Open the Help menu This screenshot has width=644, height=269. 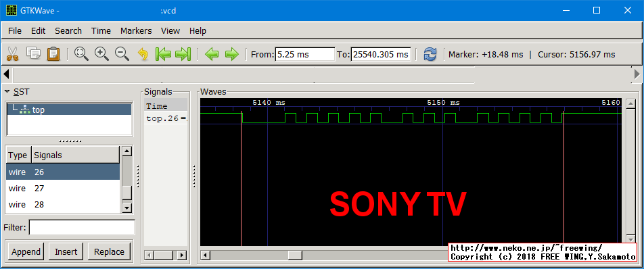pos(198,31)
